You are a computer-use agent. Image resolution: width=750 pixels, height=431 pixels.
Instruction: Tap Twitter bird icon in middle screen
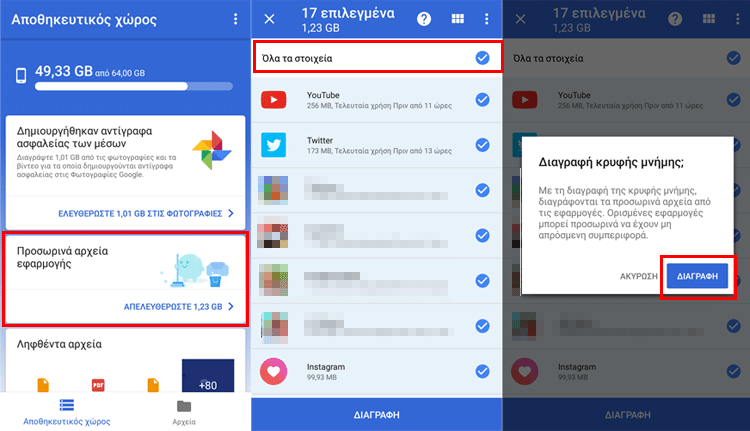(x=274, y=145)
